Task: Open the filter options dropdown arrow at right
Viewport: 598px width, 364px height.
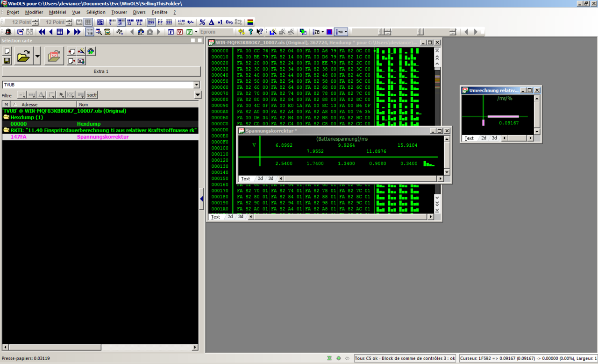Action: [x=198, y=95]
